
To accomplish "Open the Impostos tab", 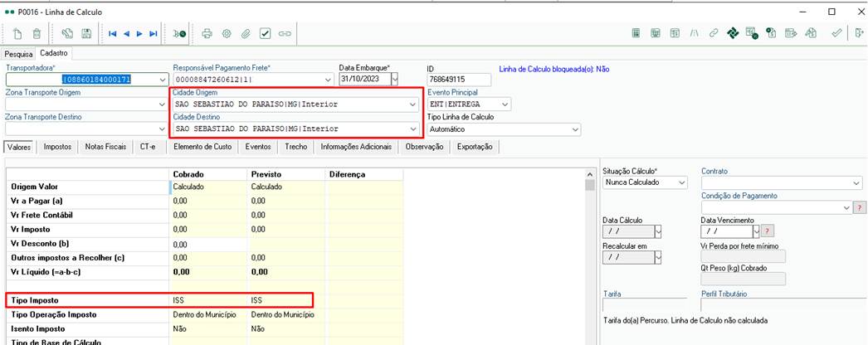I will pyautogui.click(x=58, y=147).
